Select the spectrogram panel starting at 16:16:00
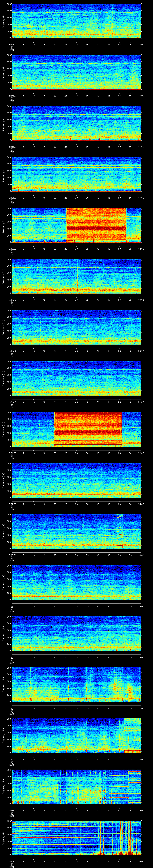 tap(76, 174)
